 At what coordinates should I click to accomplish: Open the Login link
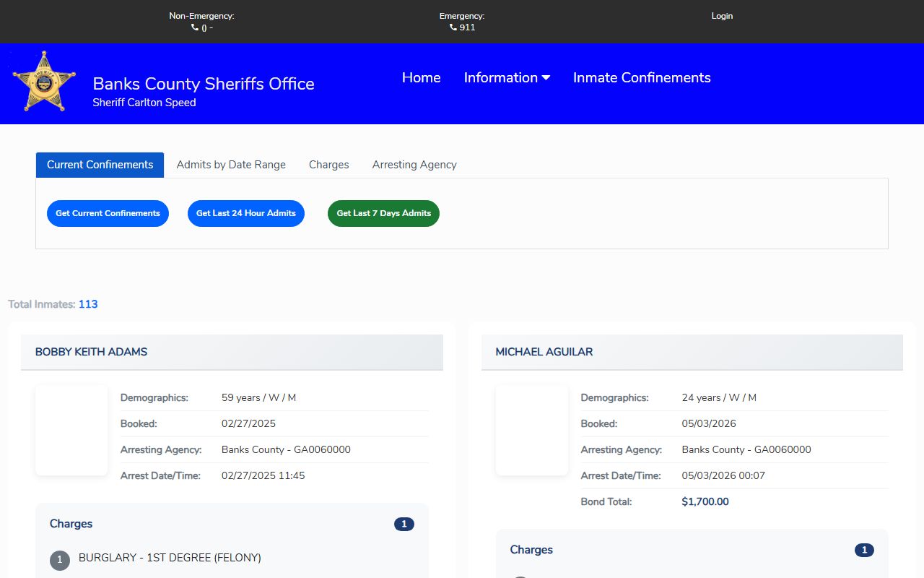(x=722, y=16)
